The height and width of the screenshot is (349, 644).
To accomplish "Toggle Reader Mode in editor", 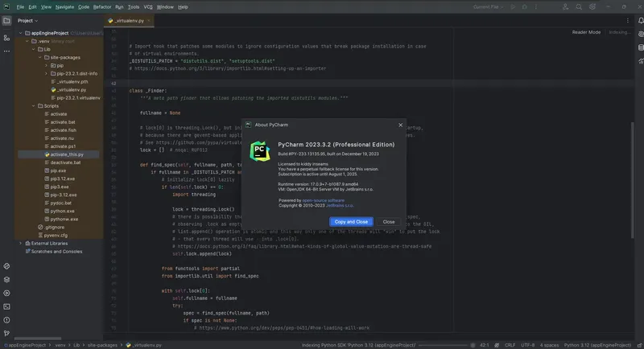I will point(586,32).
